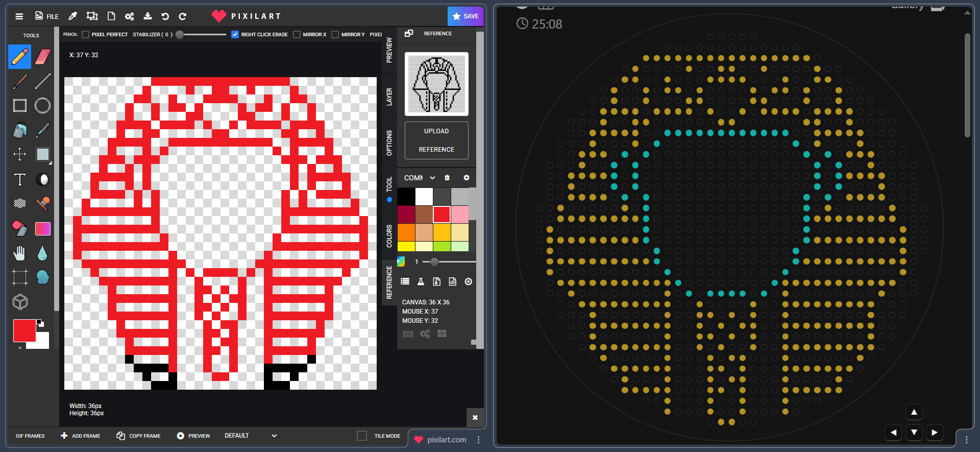Create a new blank drawing
This screenshot has width=980, height=452.
(x=111, y=16)
